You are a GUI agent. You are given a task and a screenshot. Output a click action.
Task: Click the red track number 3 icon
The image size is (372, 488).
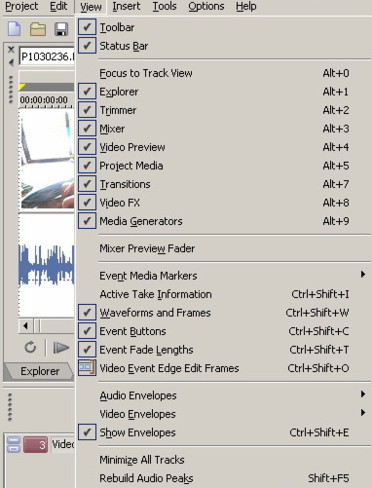pyautogui.click(x=35, y=445)
